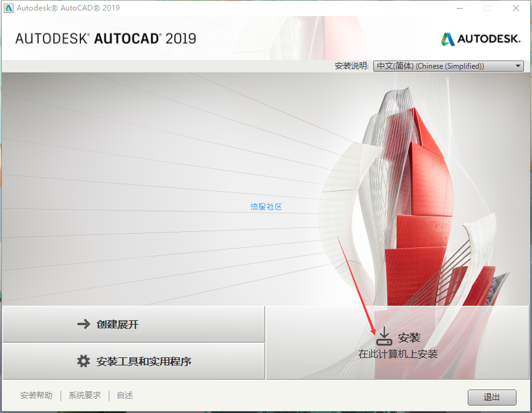Click the 安装说明 label text
The image size is (532, 413).
[x=352, y=66]
